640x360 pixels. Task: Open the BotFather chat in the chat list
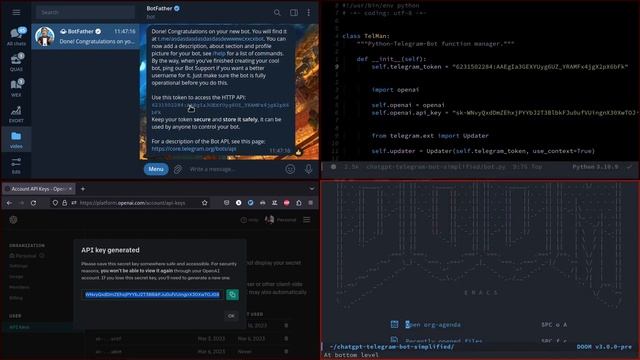coord(85,36)
